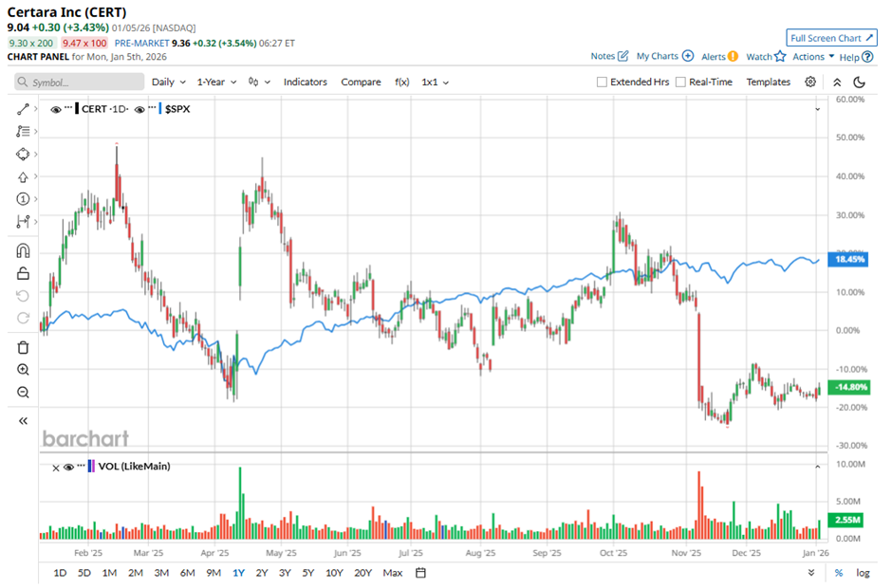892x588 pixels.
Task: Switch to dark mode moon icon
Action: click(x=860, y=83)
